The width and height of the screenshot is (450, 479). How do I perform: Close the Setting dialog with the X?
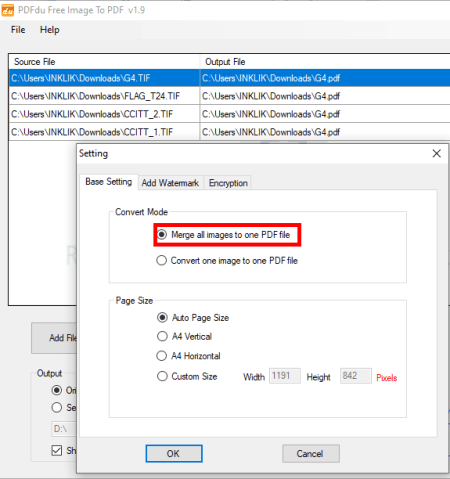click(x=437, y=154)
